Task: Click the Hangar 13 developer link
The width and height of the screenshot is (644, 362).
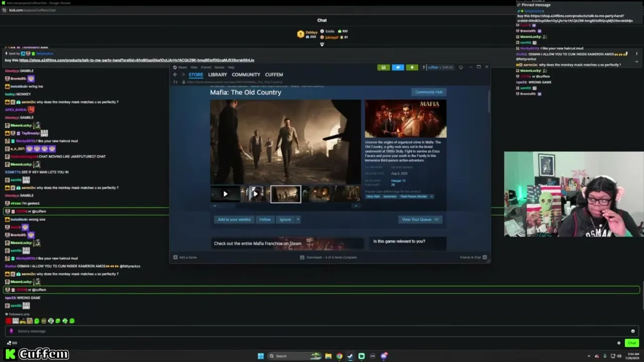Action: [x=398, y=180]
